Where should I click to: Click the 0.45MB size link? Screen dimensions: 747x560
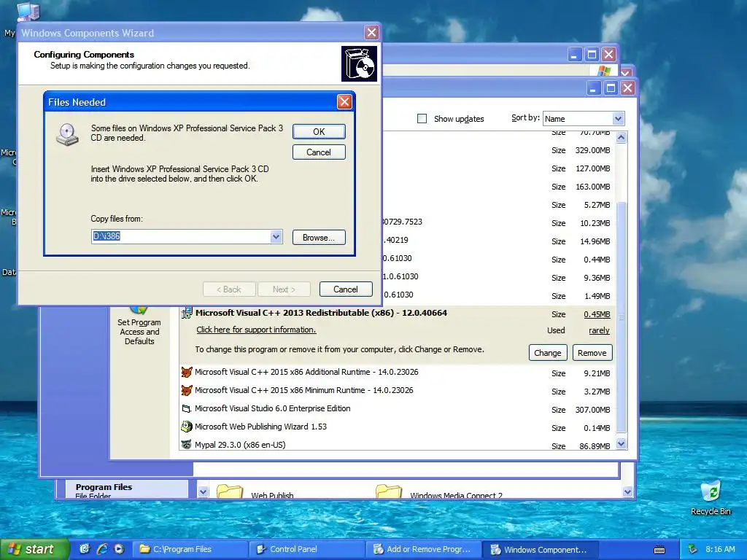click(597, 314)
